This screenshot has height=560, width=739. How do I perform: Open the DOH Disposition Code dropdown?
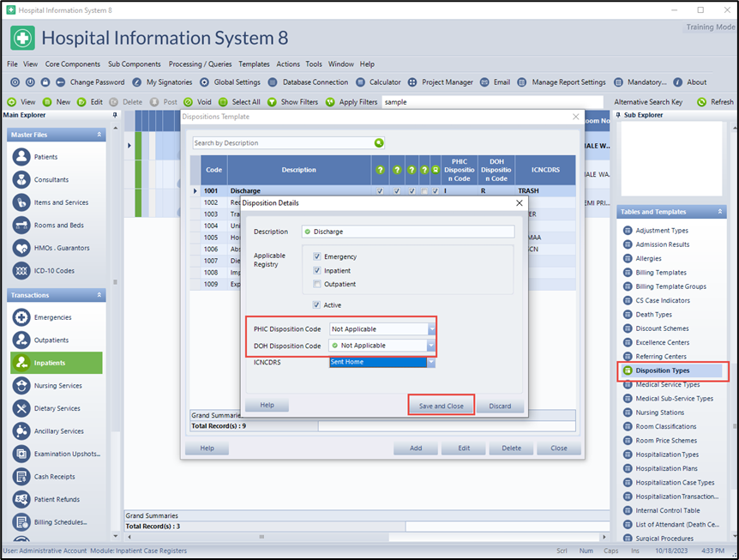pos(432,346)
